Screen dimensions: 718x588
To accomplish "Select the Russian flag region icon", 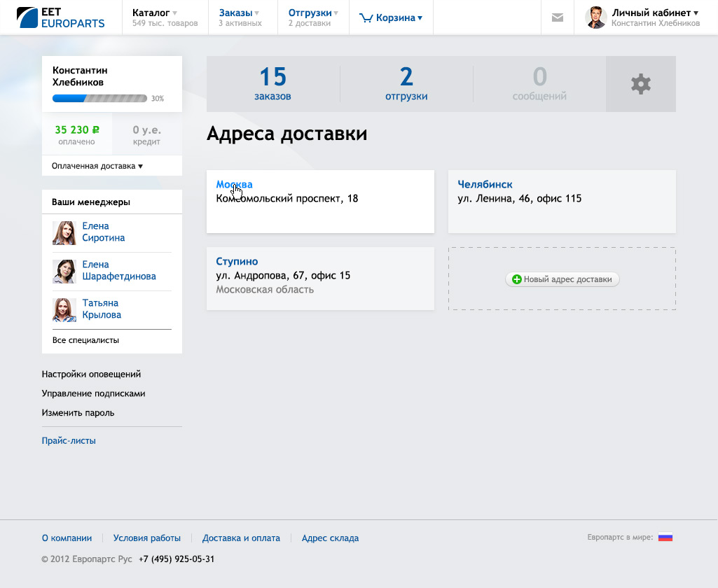I will pyautogui.click(x=665, y=538).
